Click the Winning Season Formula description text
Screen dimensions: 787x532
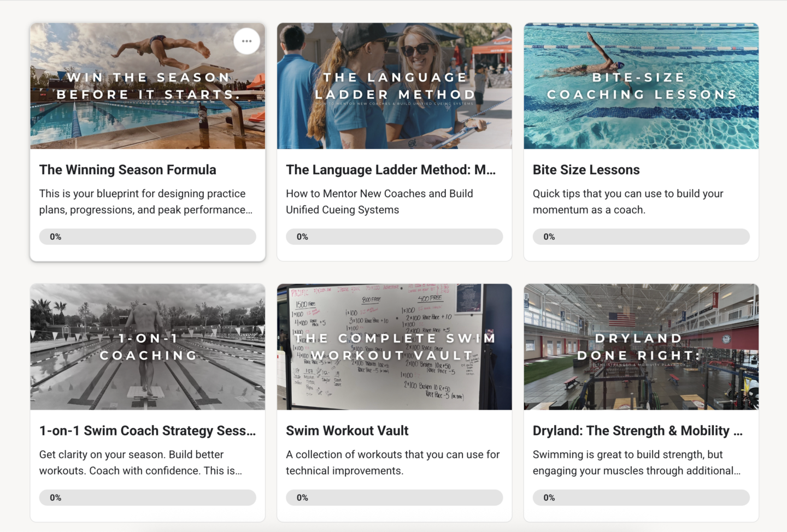pyautogui.click(x=145, y=201)
